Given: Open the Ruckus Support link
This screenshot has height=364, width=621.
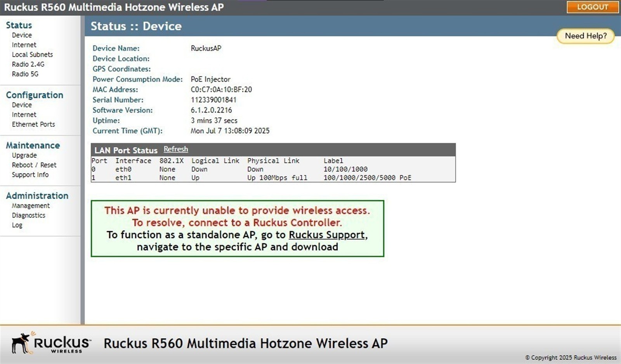Looking at the screenshot, I should (327, 235).
